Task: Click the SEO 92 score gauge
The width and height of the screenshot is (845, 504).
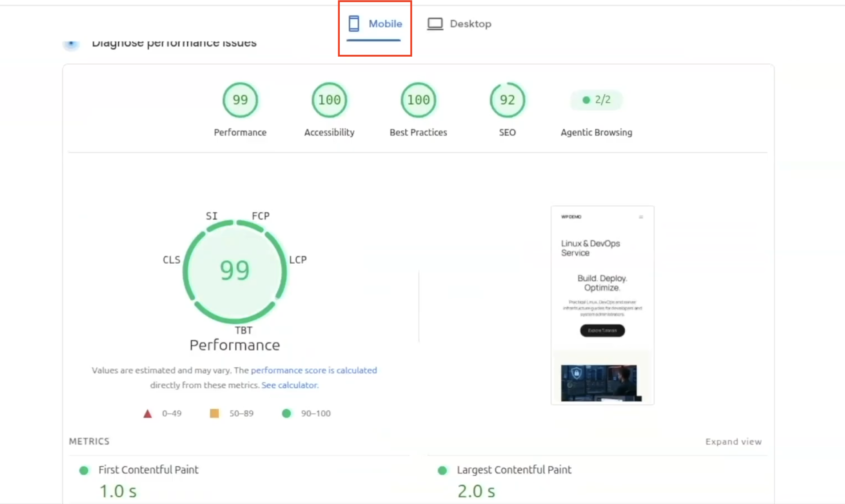Action: (x=507, y=100)
